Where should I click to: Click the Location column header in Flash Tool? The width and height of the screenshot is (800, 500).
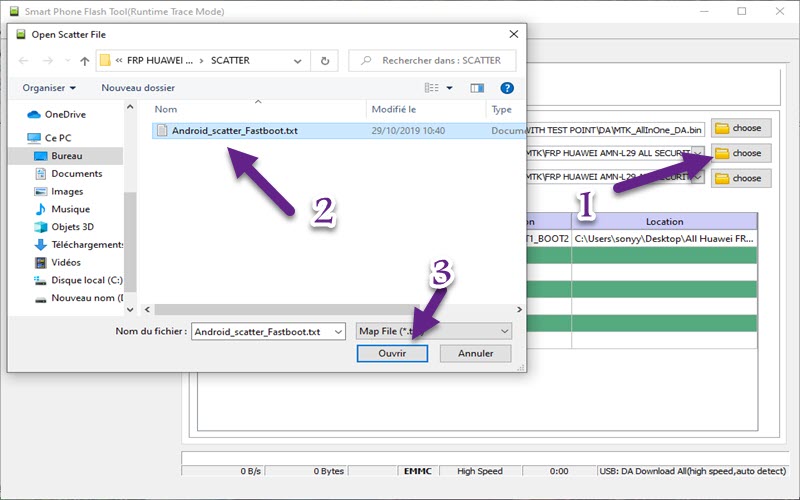[x=664, y=221]
